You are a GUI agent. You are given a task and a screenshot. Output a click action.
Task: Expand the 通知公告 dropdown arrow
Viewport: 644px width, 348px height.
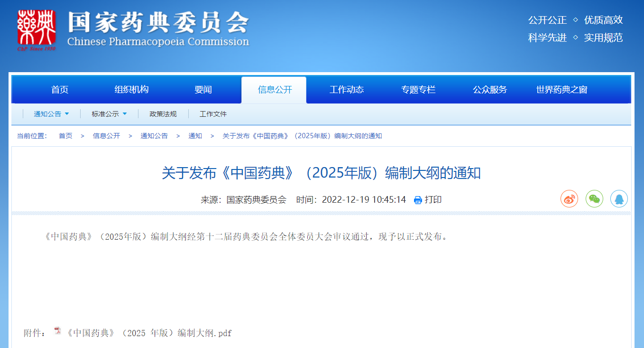pyautogui.click(x=67, y=114)
